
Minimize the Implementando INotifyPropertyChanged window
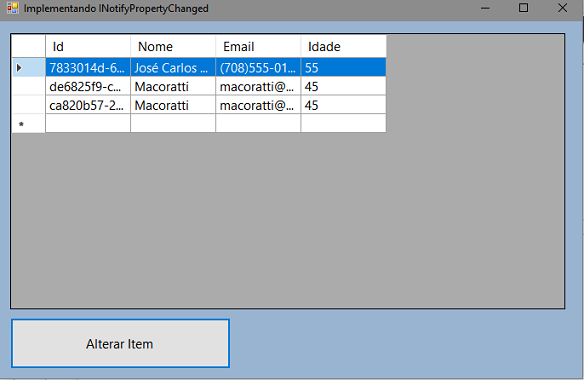[x=485, y=8]
